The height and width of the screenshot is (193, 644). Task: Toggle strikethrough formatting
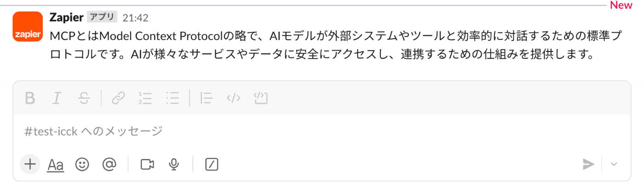point(84,98)
